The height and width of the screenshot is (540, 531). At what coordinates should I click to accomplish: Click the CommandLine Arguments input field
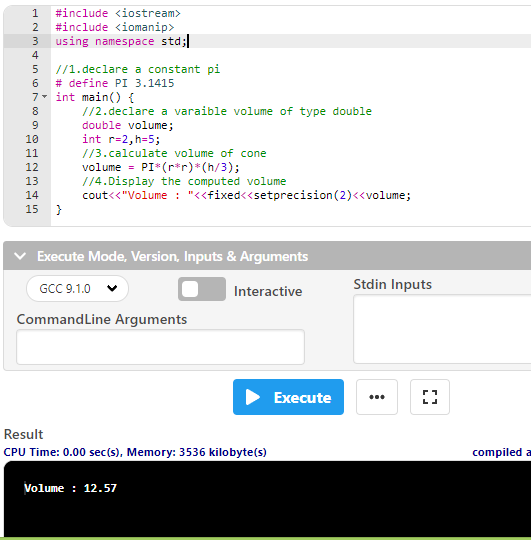click(x=160, y=347)
